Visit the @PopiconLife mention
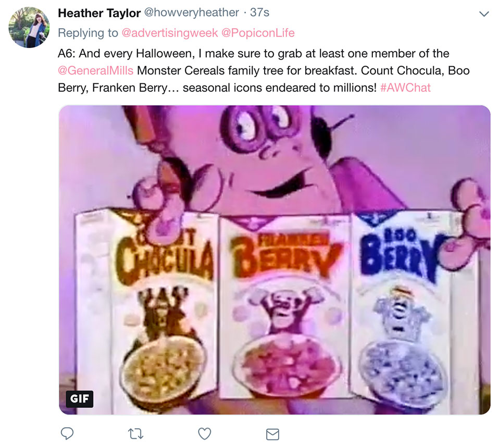 tap(258, 33)
